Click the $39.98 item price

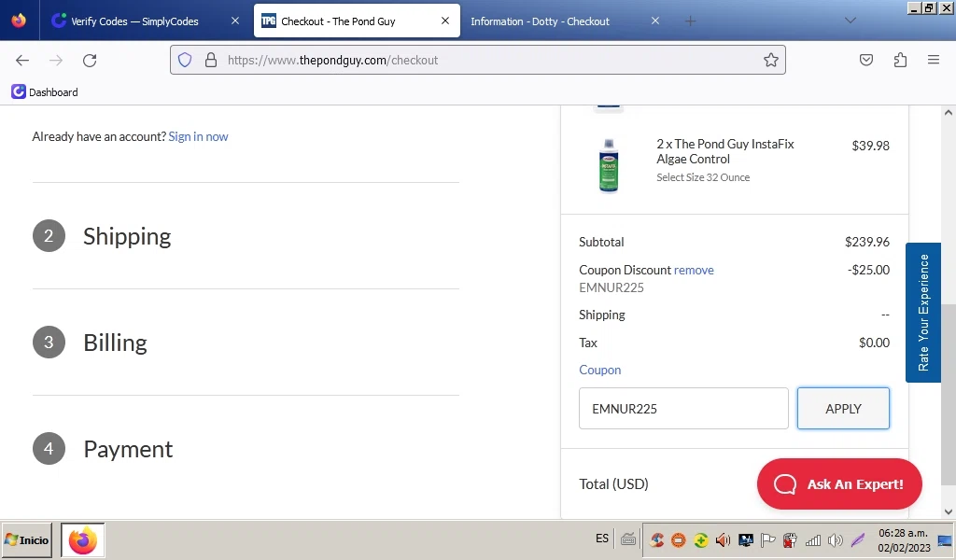[x=871, y=146]
